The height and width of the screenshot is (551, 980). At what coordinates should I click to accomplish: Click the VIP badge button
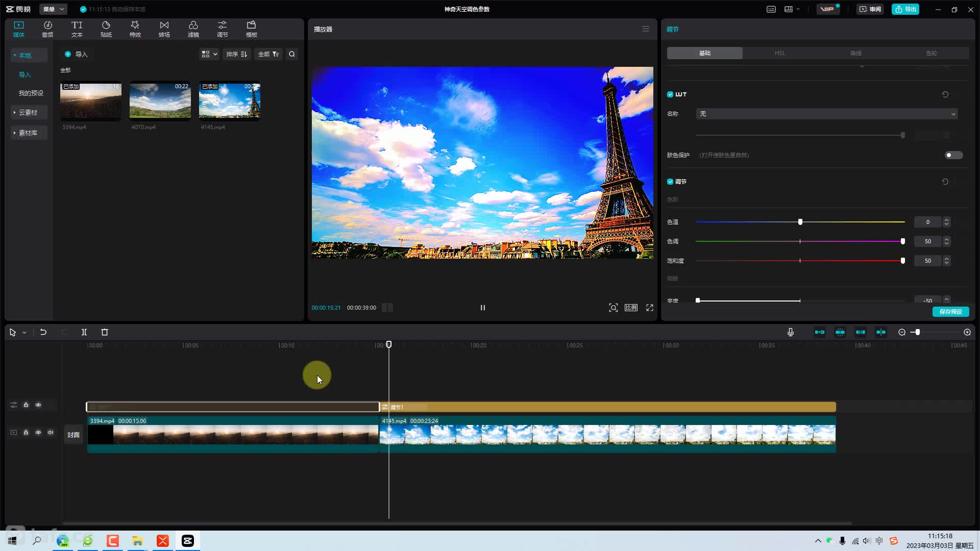827,9
